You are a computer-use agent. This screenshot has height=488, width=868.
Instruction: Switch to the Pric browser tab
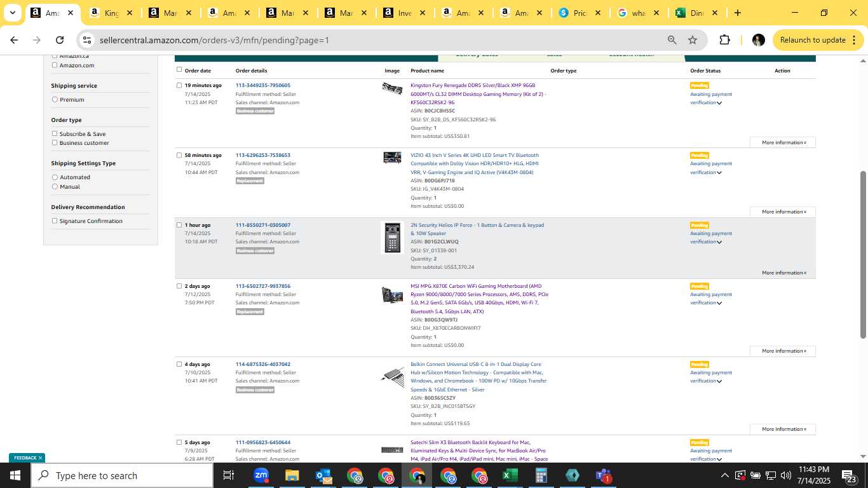pos(580,13)
